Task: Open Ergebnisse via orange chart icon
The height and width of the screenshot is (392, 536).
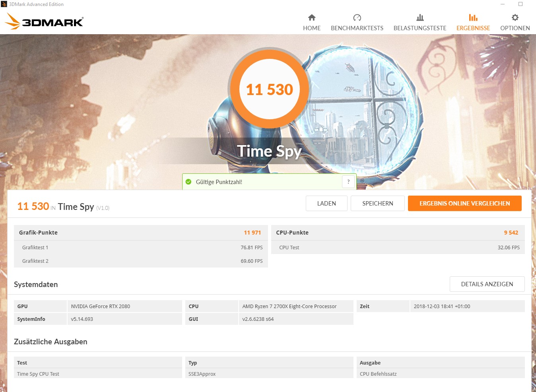Action: point(473,17)
